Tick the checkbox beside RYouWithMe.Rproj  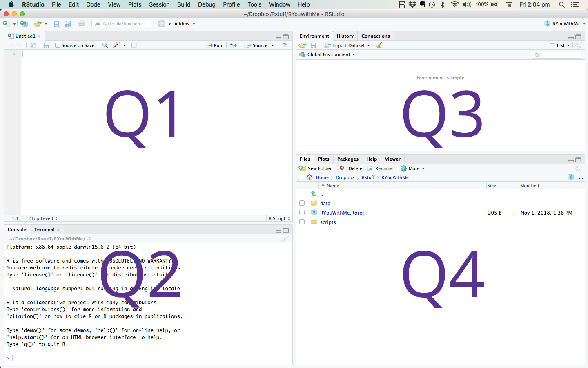pyautogui.click(x=302, y=213)
